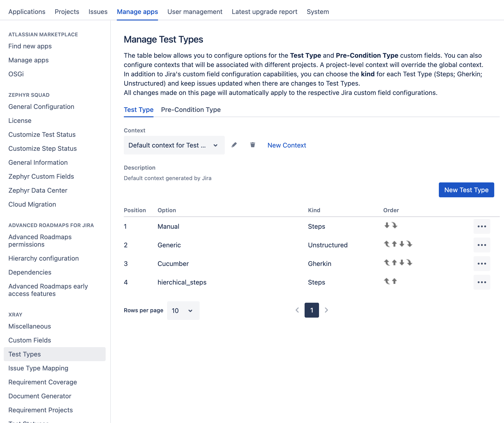The width and height of the screenshot is (504, 423).
Task: Open the Manage apps top menu tab
Action: (137, 11)
